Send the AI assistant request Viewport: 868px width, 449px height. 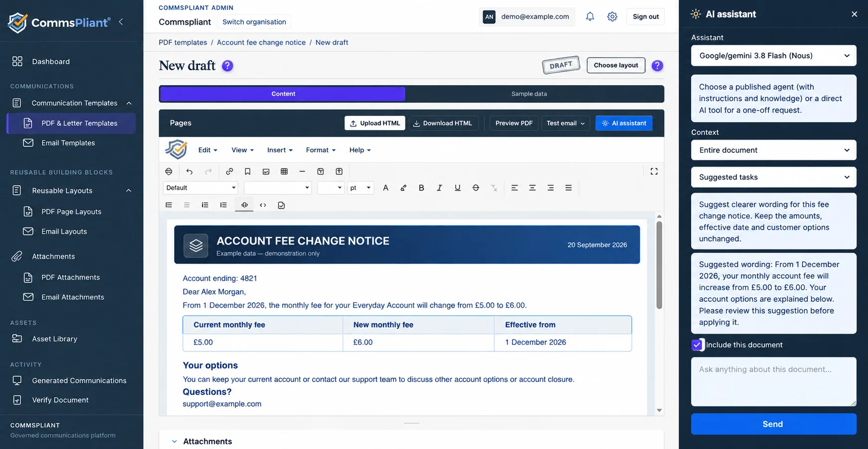(773, 424)
